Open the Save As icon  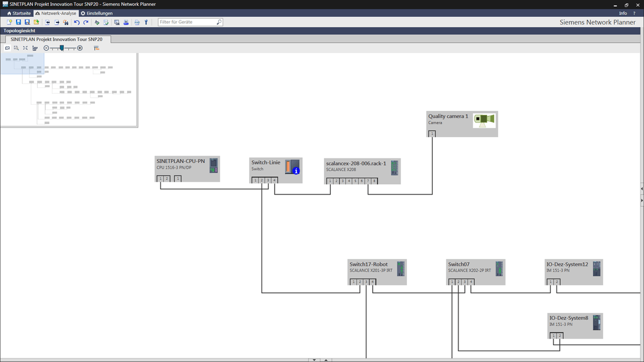[26, 22]
